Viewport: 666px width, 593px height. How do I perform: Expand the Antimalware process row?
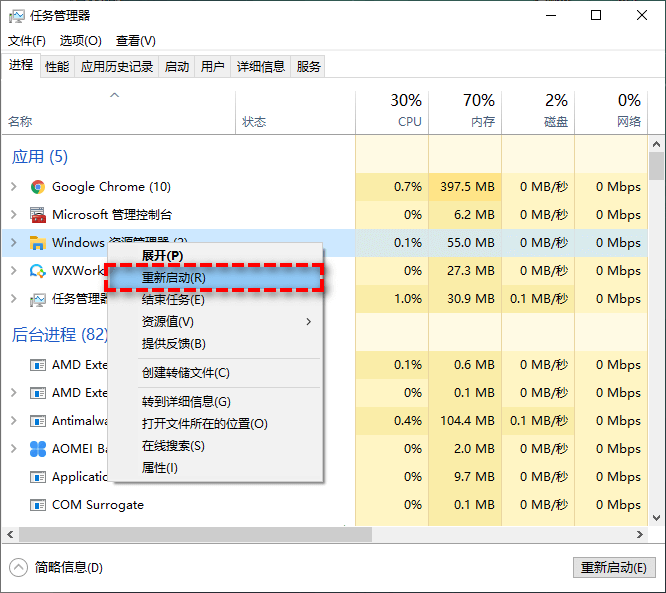(13, 421)
